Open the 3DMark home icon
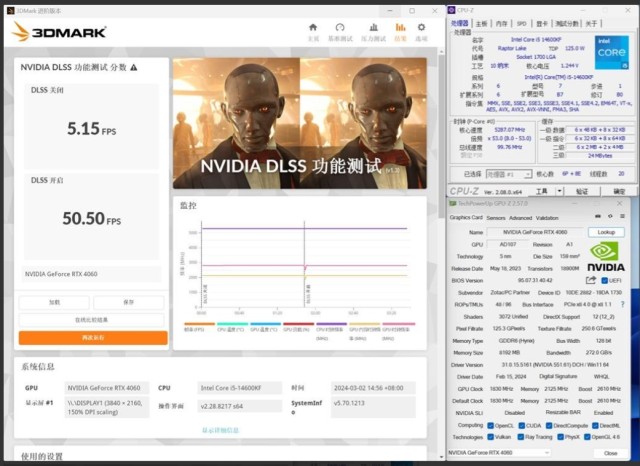The image size is (640, 466). tap(313, 28)
